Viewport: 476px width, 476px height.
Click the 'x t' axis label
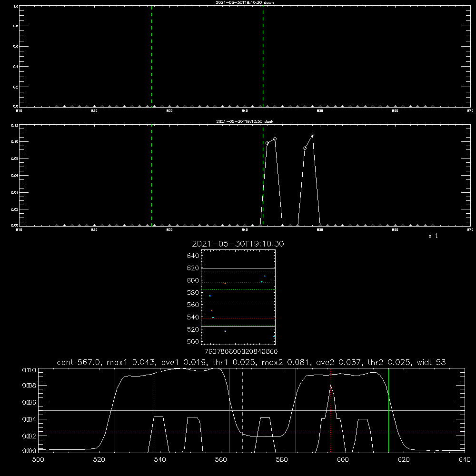pyautogui.click(x=433, y=236)
